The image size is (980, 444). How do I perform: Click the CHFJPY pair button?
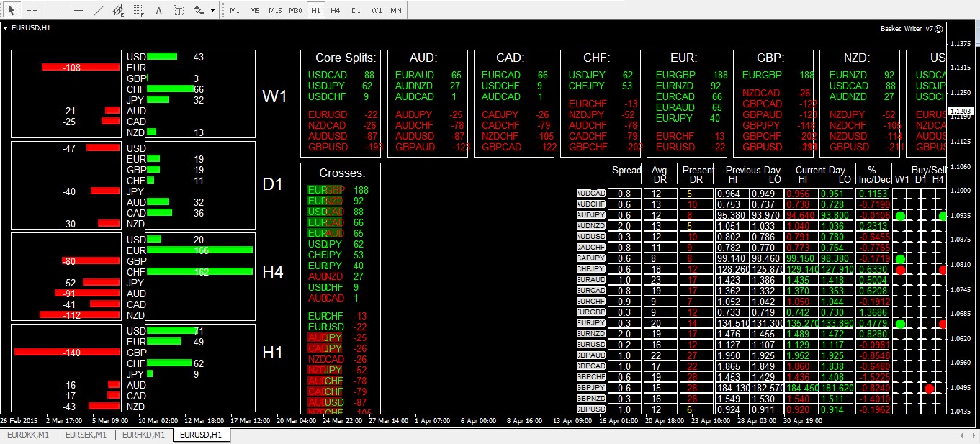[x=592, y=269]
